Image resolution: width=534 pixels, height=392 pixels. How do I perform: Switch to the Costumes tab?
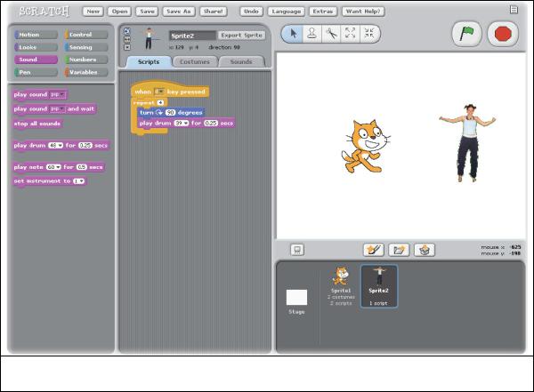(195, 62)
